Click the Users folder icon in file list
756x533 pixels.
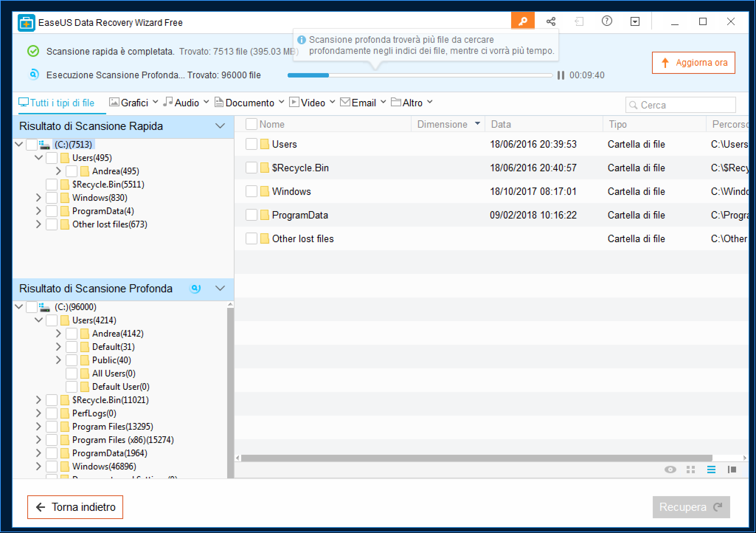[264, 144]
